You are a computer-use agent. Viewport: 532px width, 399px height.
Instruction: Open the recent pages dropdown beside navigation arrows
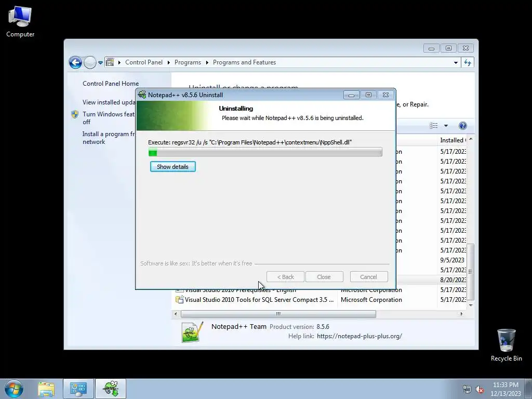[x=100, y=62]
